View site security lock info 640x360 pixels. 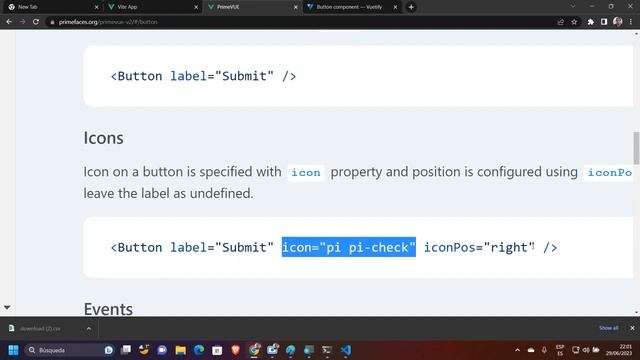click(52, 22)
